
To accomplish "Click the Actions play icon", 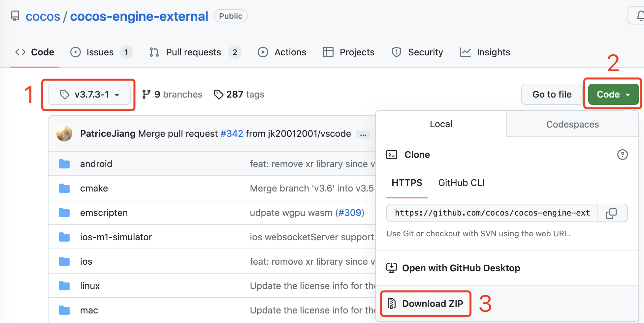I will [x=263, y=52].
